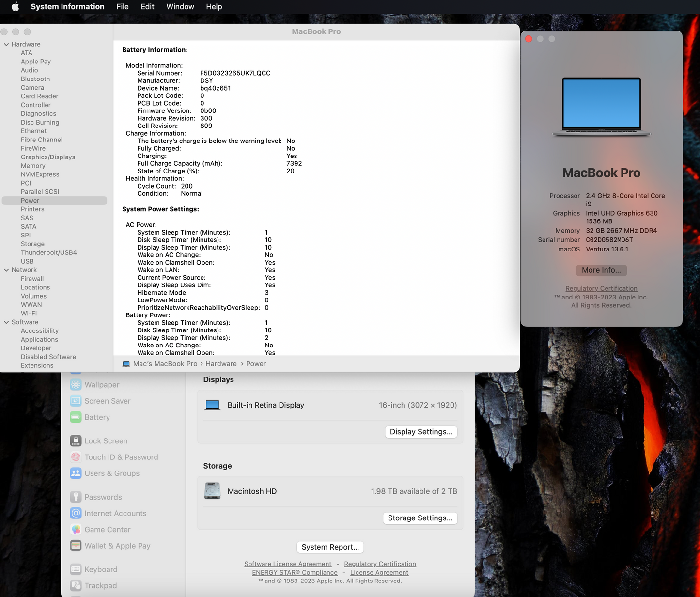The height and width of the screenshot is (597, 700).
Task: Collapse the Hardware section
Action: pyautogui.click(x=6, y=44)
